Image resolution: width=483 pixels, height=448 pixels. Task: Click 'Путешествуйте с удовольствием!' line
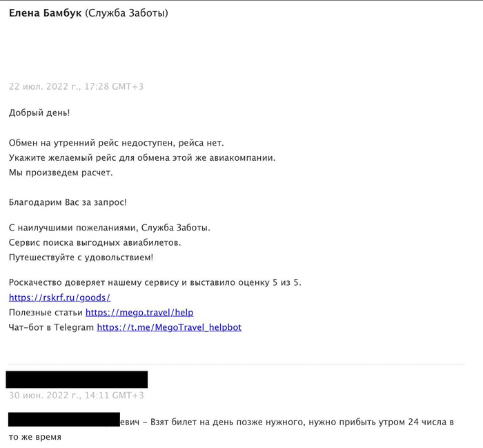[81, 257]
